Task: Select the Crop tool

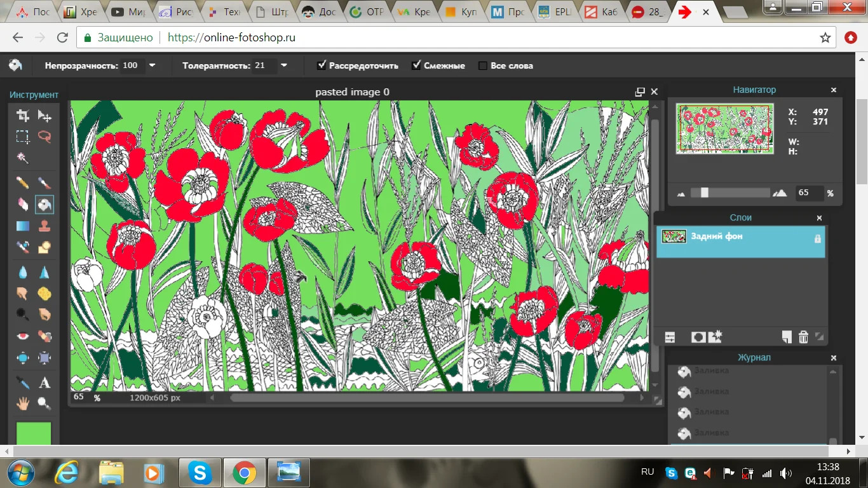Action: (23, 116)
